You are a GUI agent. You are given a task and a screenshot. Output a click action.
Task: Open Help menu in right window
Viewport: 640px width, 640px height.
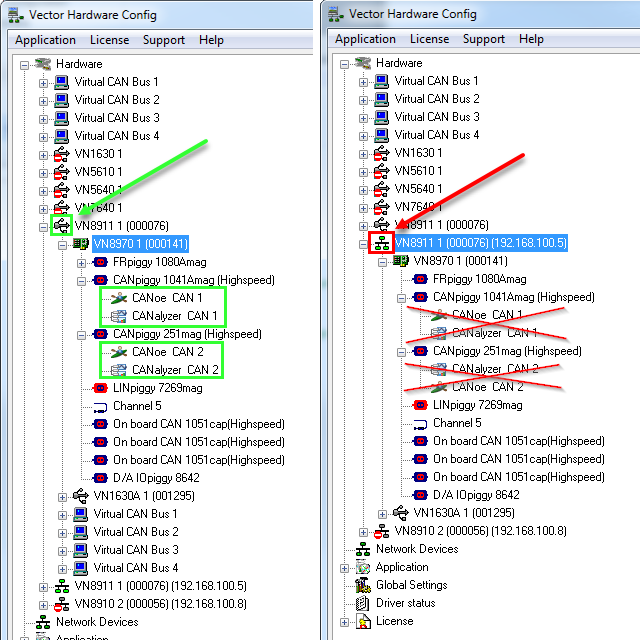click(x=531, y=39)
